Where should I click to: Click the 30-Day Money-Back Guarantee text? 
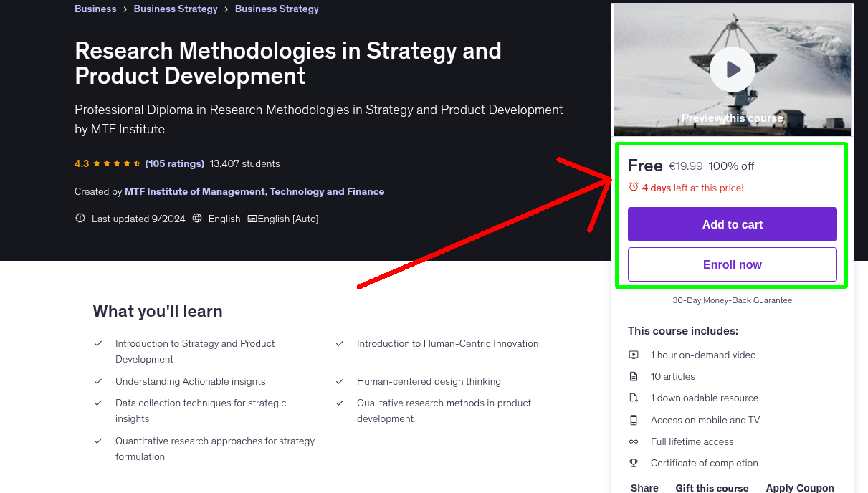pos(733,300)
